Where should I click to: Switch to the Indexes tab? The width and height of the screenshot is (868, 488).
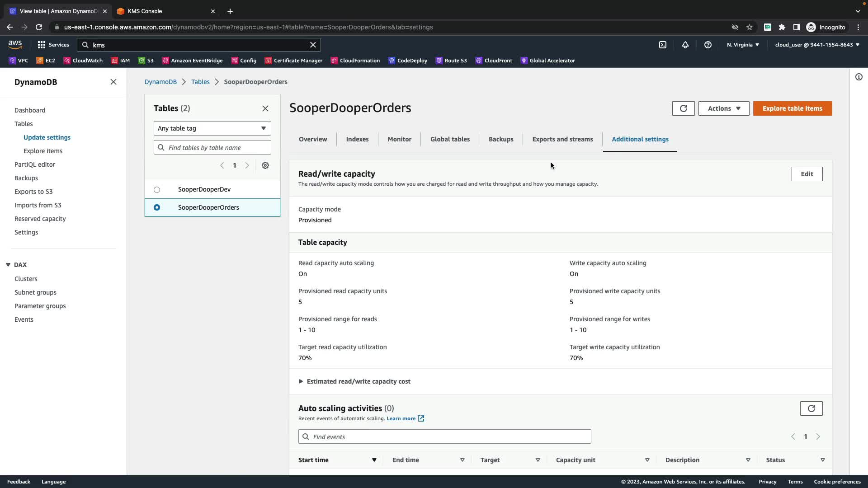357,139
